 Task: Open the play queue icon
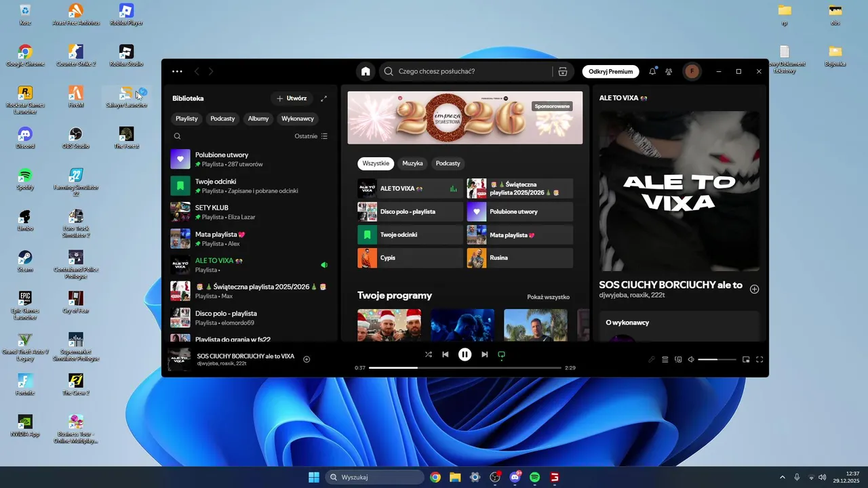(x=665, y=359)
